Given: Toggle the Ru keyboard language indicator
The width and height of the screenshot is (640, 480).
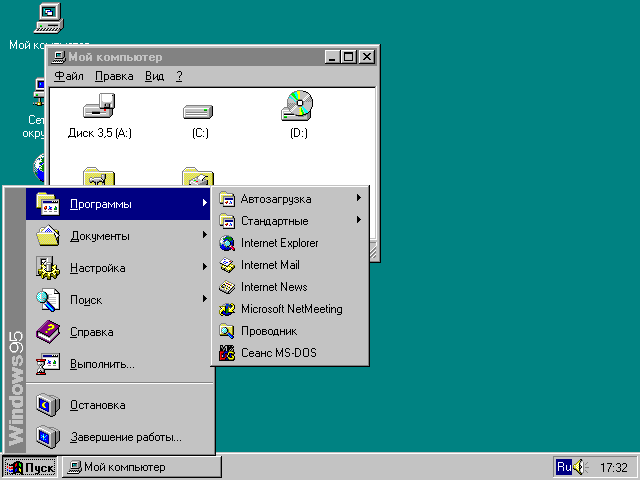Looking at the screenshot, I should tap(564, 467).
